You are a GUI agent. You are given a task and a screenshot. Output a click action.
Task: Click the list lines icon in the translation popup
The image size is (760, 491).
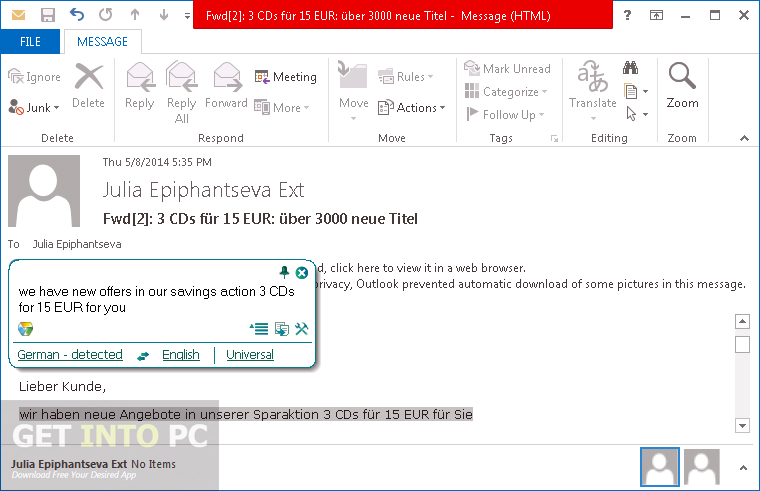pos(259,329)
